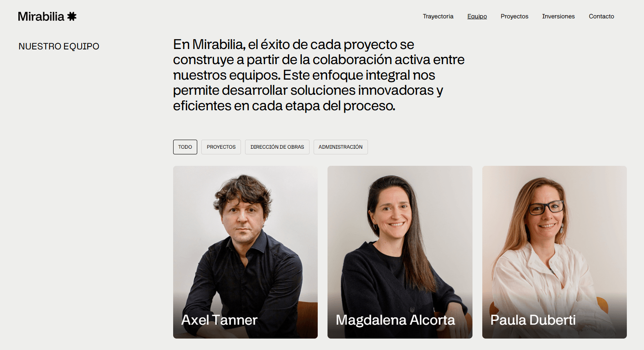The width and height of the screenshot is (644, 350).
Task: Filter team by DIRECCIÓN DE OBRAS
Action: (277, 147)
